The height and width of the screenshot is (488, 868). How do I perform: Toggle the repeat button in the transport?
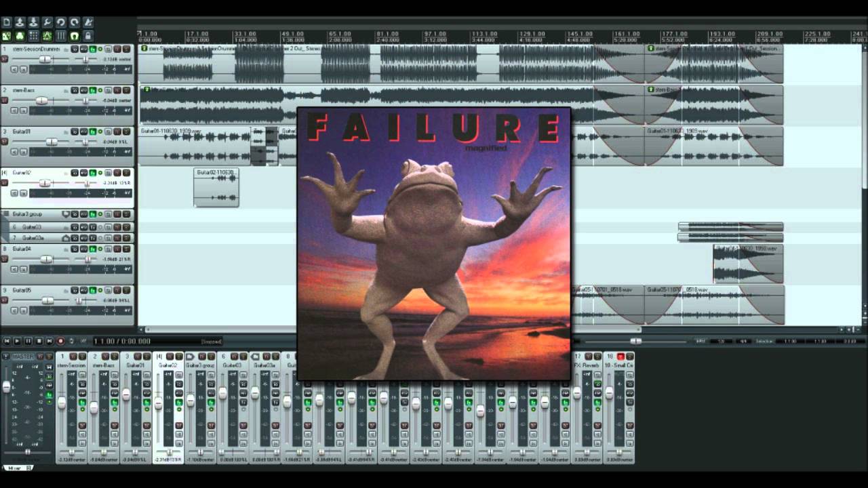tap(72, 341)
